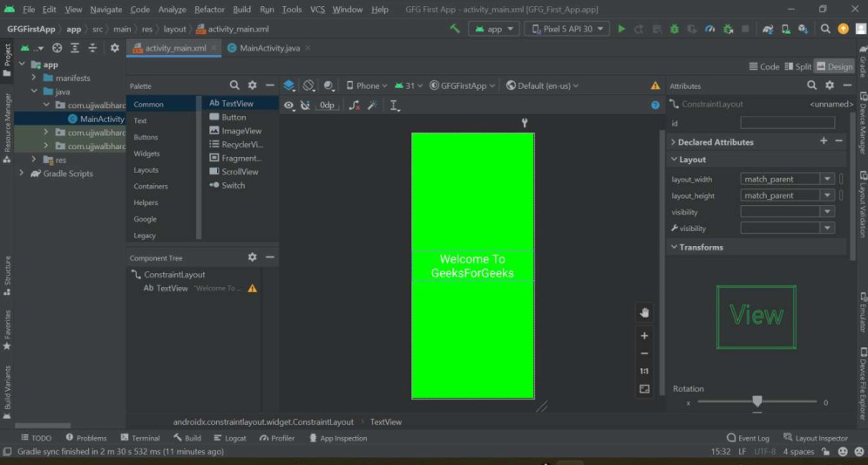Open the GFGFirstApp theme dropdown

(x=462, y=85)
